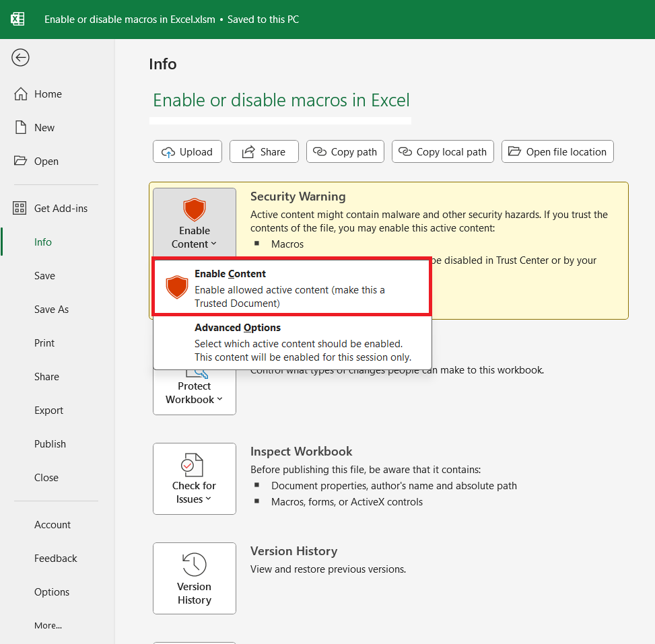Open the Export page
The image size is (655, 644).
click(x=48, y=410)
